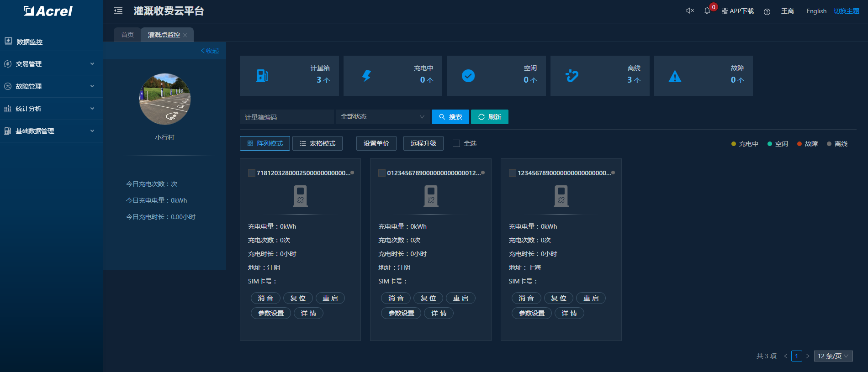Viewport: 868px width, 372px height.
Task: Click the 搜索 search button
Action: [450, 117]
